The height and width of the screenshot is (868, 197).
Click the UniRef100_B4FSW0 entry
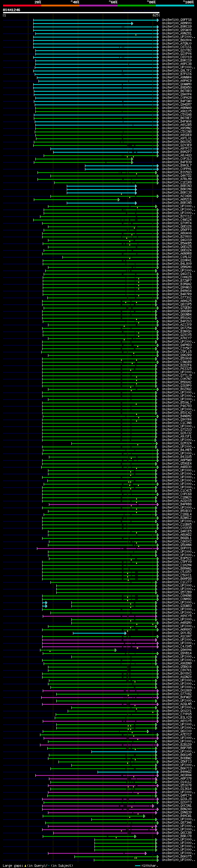point(177,101)
